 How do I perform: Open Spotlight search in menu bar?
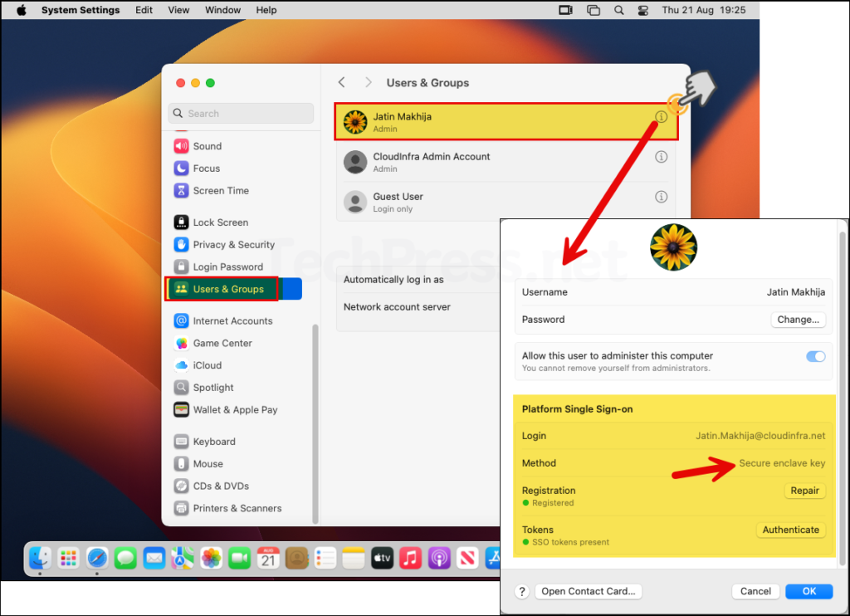(x=618, y=10)
